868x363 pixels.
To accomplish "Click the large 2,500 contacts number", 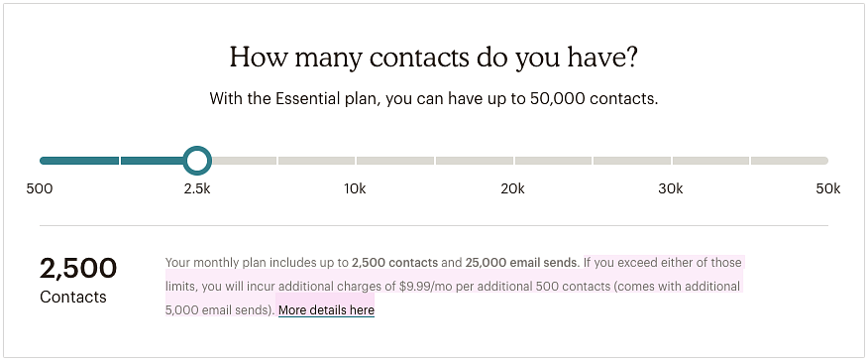I will coord(78,269).
